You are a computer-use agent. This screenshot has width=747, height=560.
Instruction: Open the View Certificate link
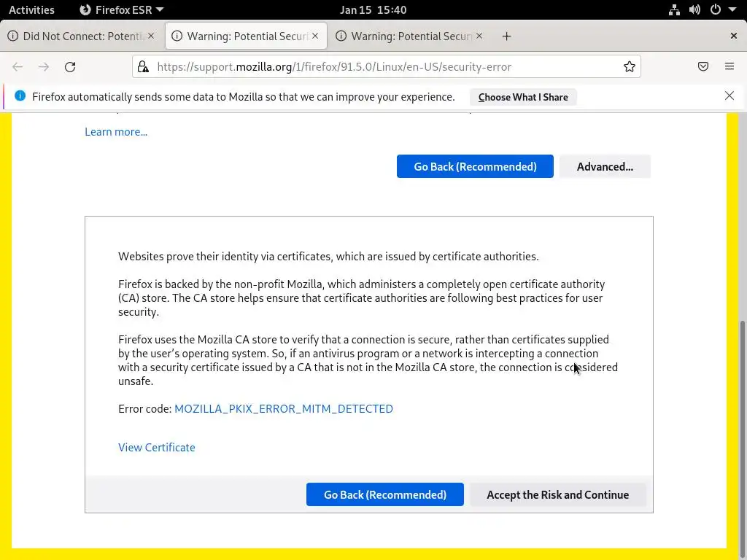pos(157,447)
